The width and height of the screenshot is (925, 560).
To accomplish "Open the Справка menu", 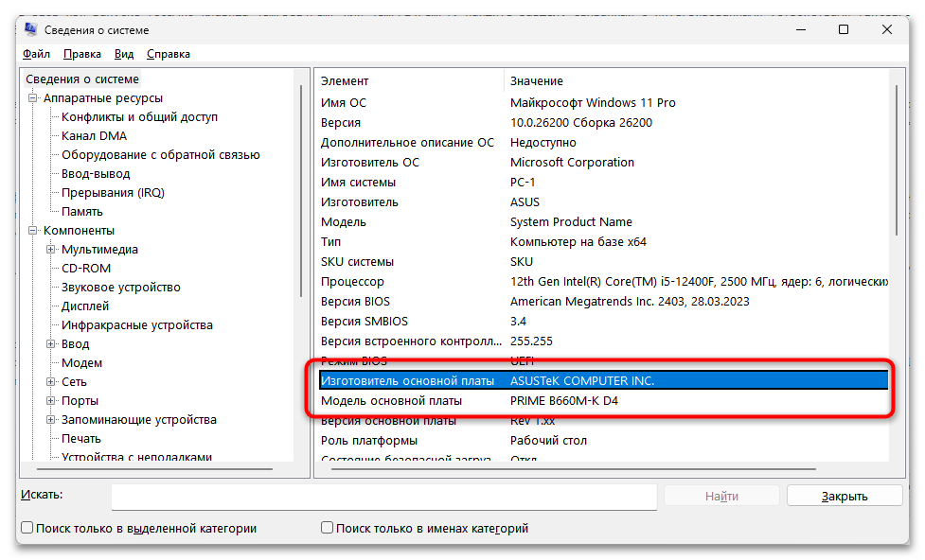I will (169, 54).
